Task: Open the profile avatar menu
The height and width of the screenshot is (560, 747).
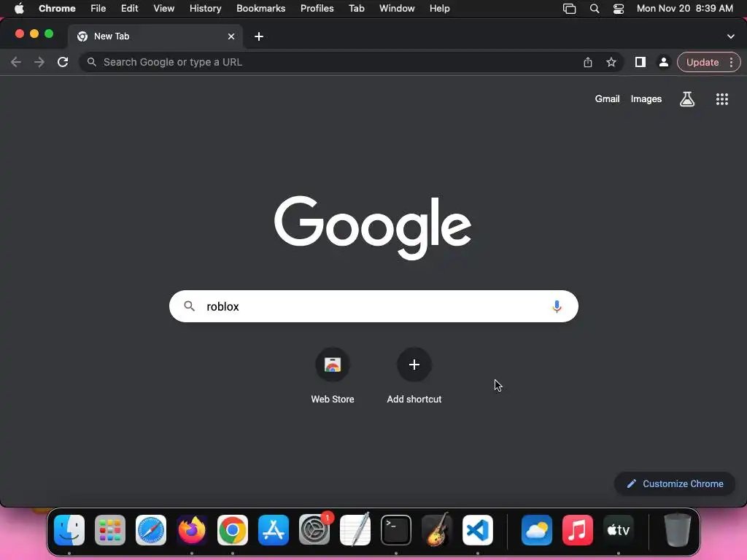Action: tap(664, 63)
